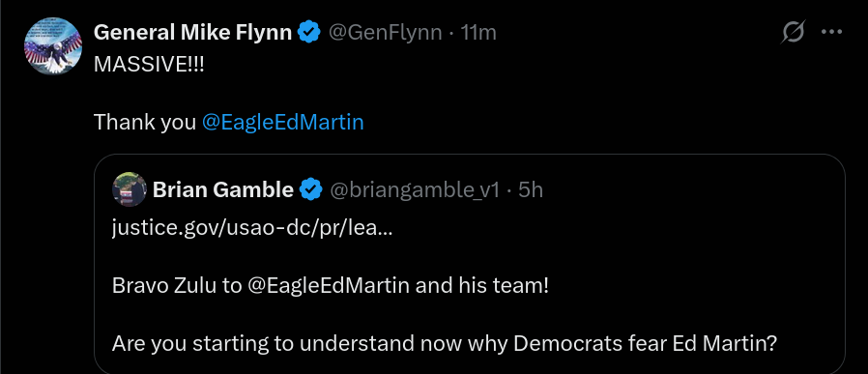
Task: Click the MASSIVE!!! post text
Action: coord(149,64)
